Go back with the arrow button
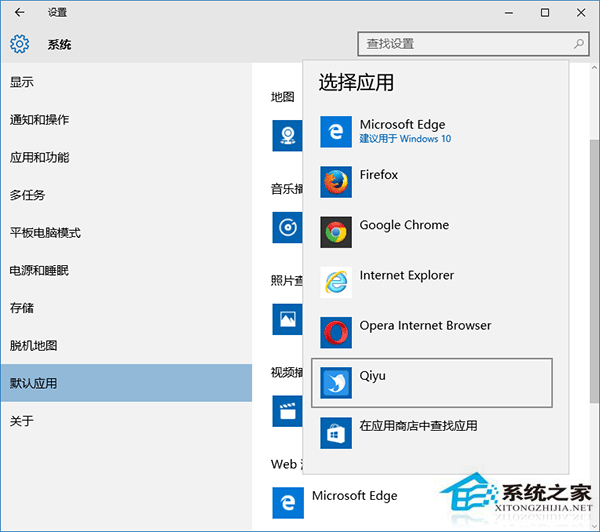The height and width of the screenshot is (532, 600). (20, 13)
